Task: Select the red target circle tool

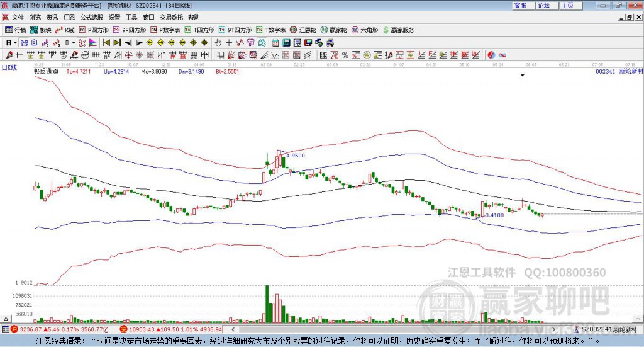Action: [128, 55]
